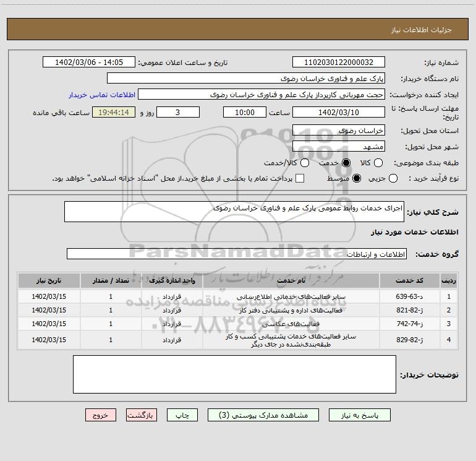
Task: Toggle اسناد خزانه اسلامی payment checkbox
Action: [x=300, y=178]
